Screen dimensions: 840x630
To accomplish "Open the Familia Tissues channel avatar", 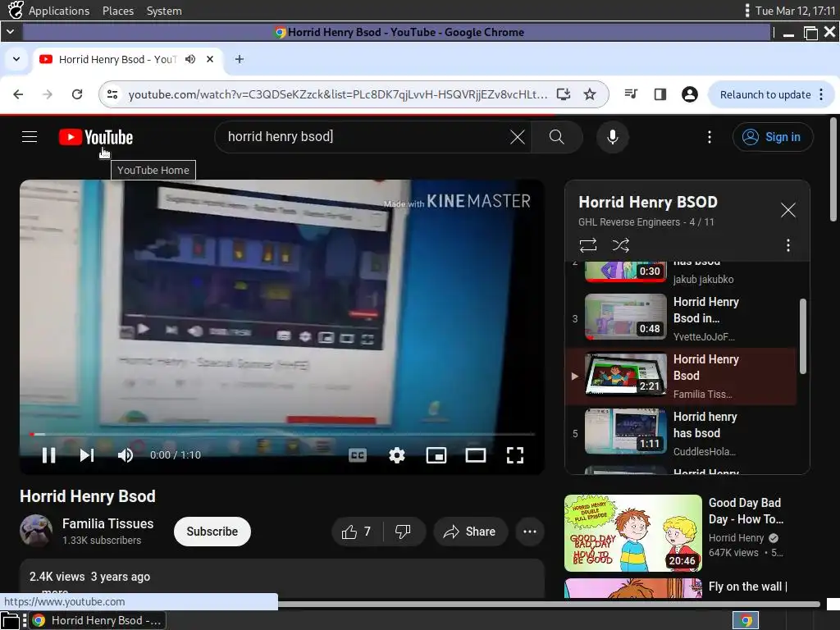I will pos(36,531).
